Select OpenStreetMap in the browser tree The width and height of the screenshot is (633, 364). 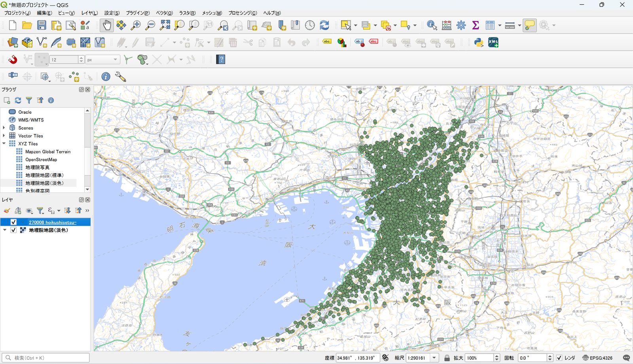click(41, 159)
